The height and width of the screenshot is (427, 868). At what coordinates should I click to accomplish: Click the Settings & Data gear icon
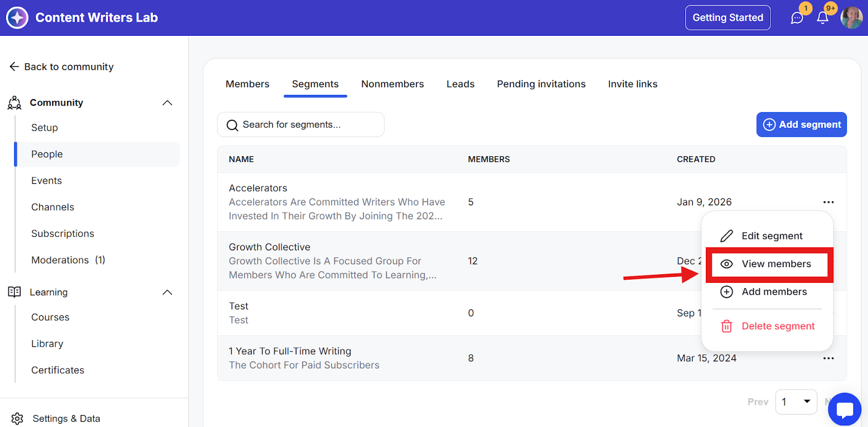click(17, 418)
